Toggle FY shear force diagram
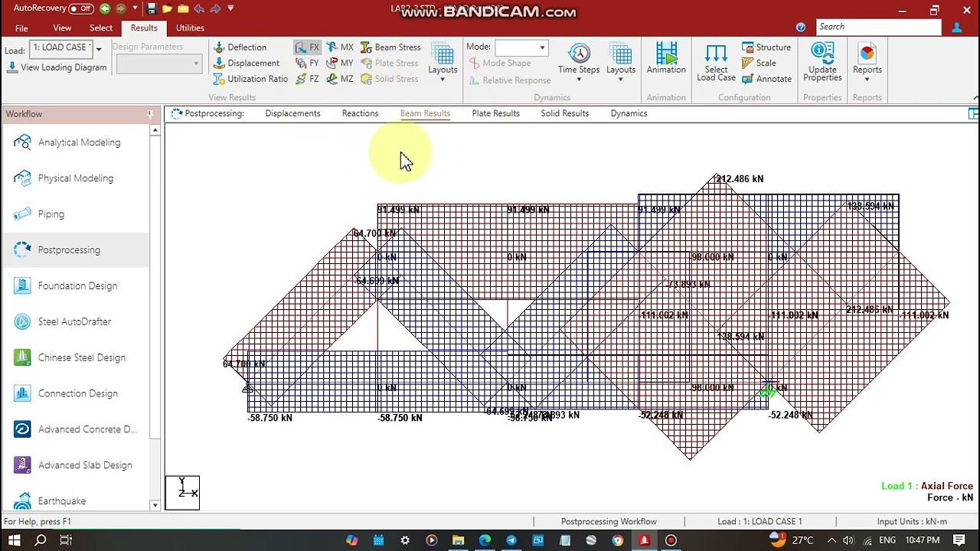980x551 pixels. click(307, 64)
